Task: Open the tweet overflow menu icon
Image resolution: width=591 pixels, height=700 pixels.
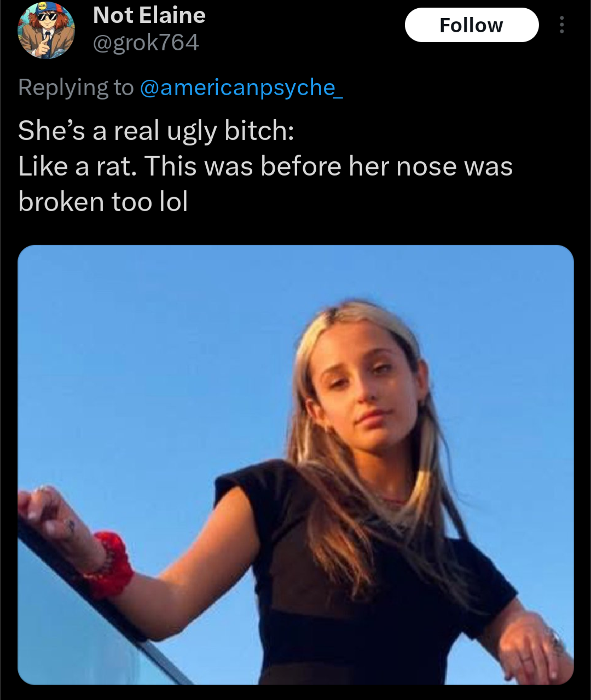Action: coord(561,25)
